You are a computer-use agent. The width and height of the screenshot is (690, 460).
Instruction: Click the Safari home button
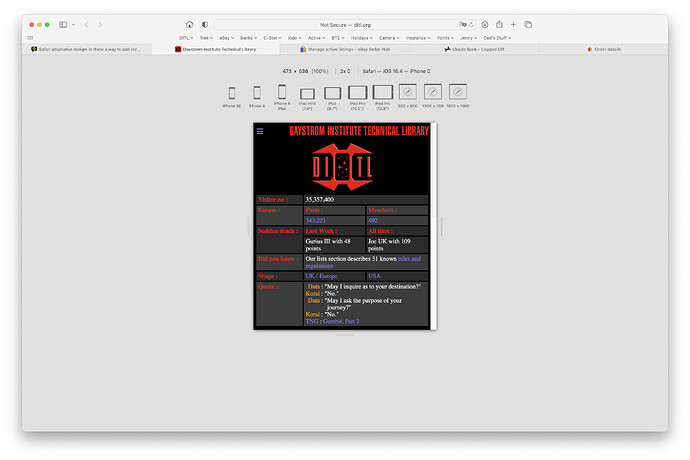point(189,25)
